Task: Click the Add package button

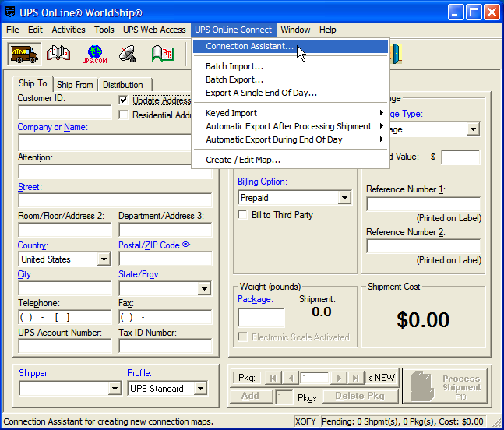Action: tap(250, 396)
